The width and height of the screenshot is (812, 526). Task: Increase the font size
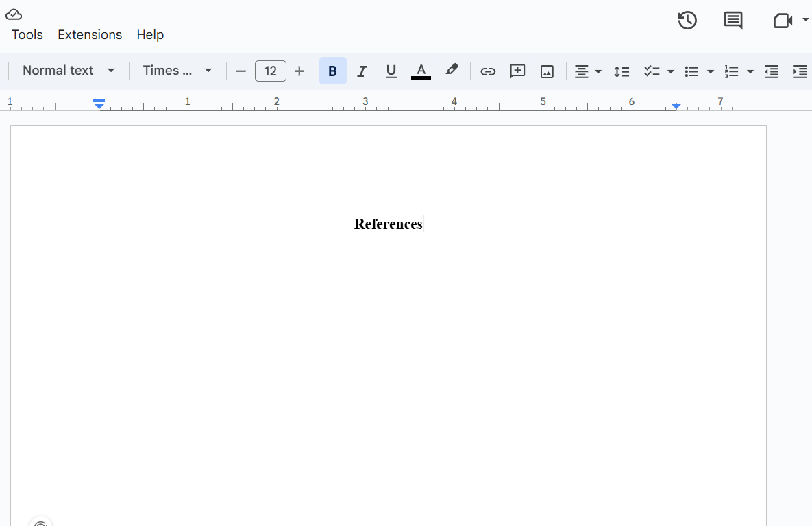299,71
